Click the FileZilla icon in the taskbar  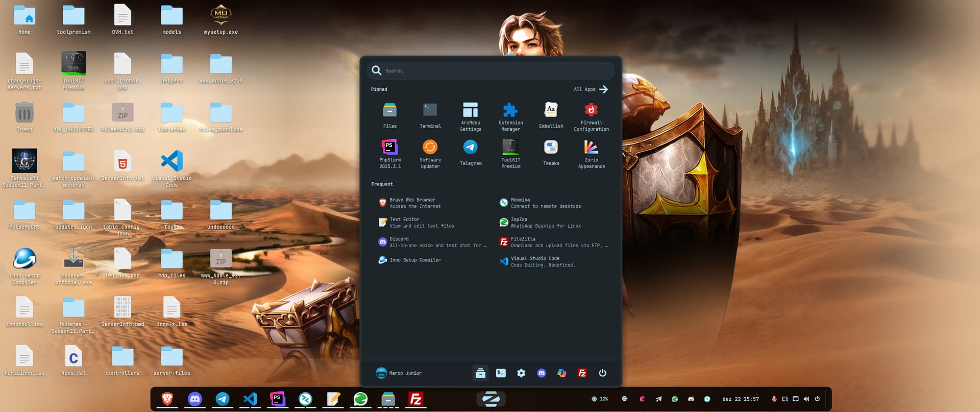point(415,399)
